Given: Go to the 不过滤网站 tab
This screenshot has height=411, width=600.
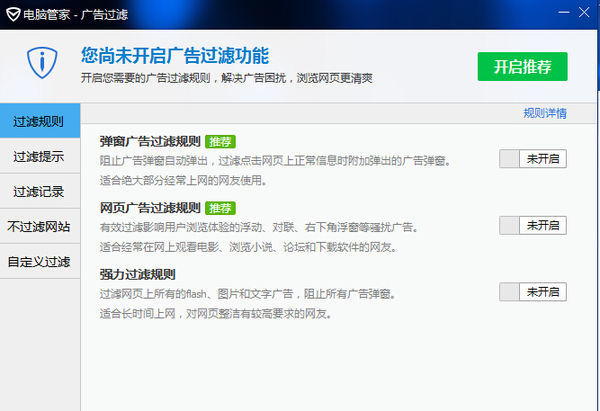Looking at the screenshot, I should [40, 227].
